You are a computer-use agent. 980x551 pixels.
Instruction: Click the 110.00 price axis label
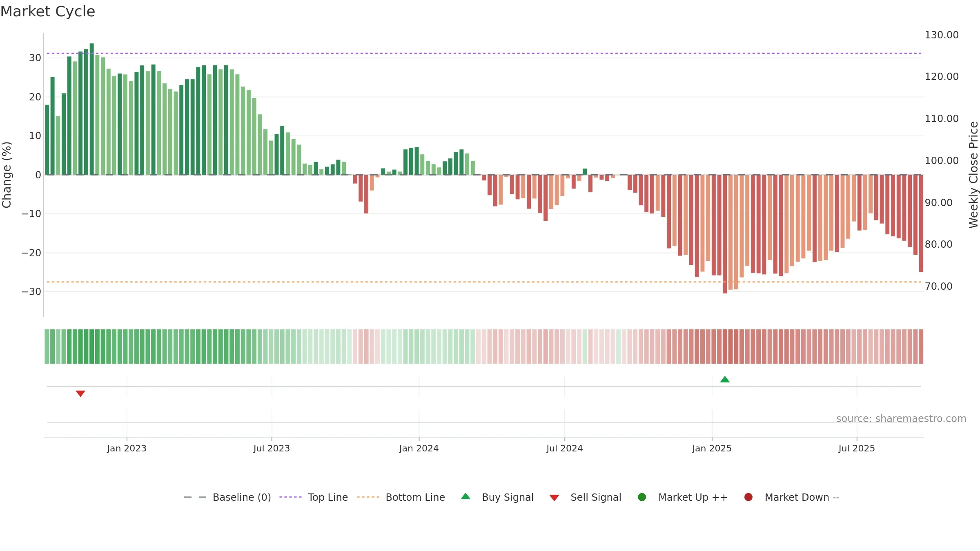coord(942,119)
